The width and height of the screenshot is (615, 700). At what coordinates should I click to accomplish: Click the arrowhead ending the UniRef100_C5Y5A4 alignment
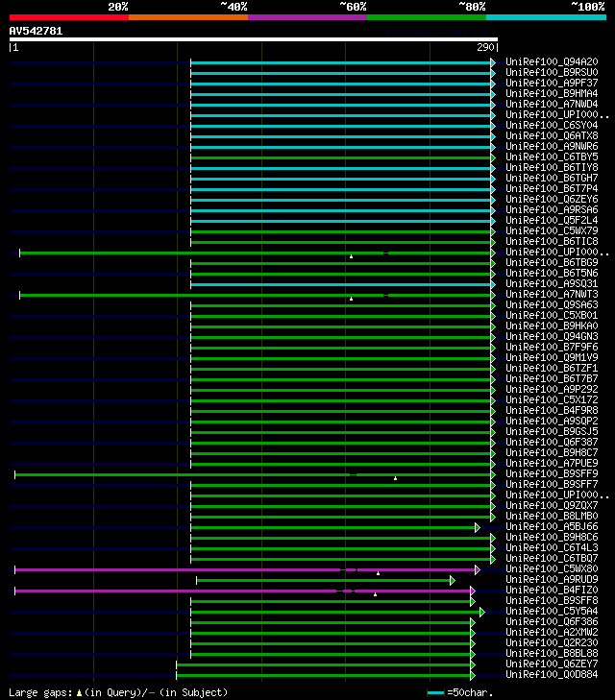pyautogui.click(x=482, y=612)
